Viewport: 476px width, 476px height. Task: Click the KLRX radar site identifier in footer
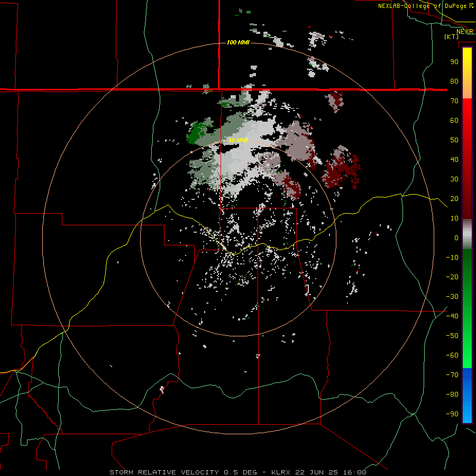coord(280,472)
